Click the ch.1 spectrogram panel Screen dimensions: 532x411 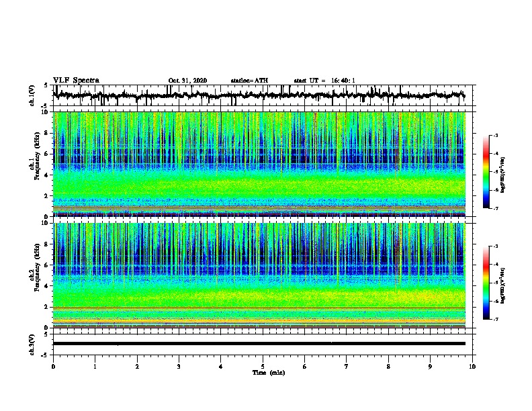(x=259, y=164)
